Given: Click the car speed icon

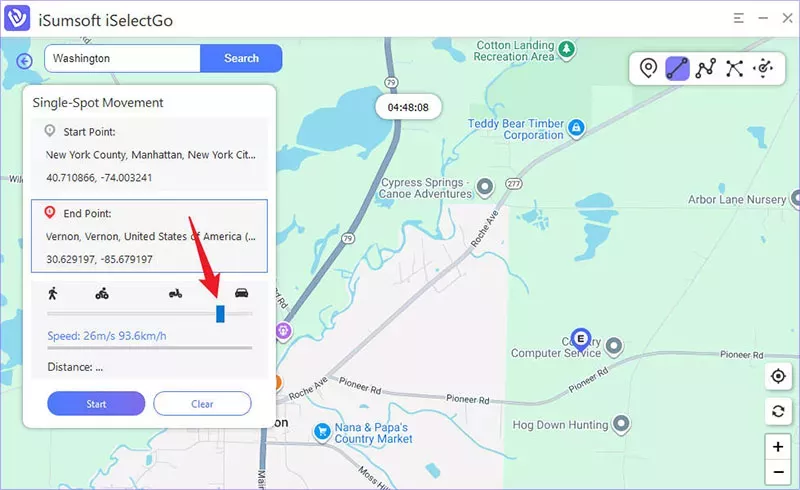Looking at the screenshot, I should point(241,292).
